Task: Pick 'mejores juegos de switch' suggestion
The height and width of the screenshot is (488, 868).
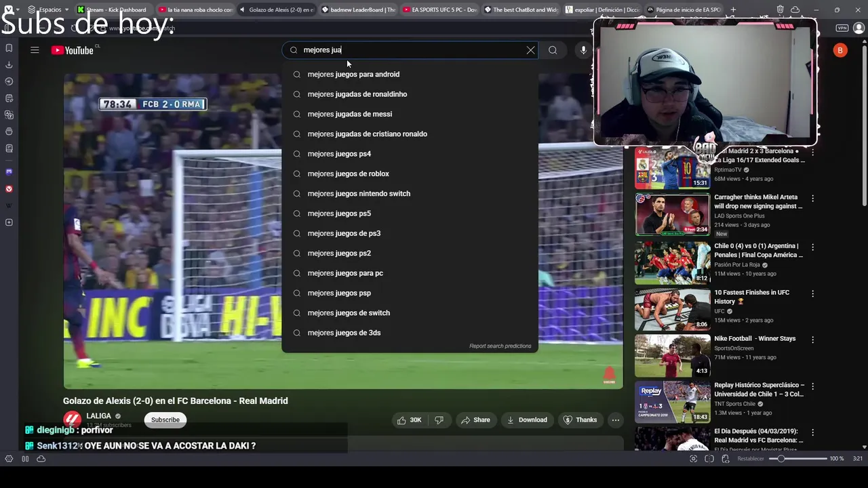Action: point(410,313)
